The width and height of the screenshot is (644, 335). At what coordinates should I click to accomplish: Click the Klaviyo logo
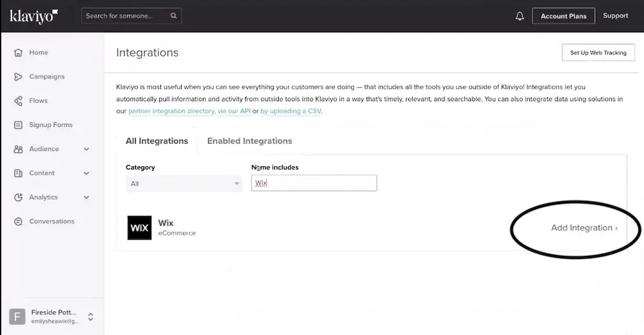34,16
